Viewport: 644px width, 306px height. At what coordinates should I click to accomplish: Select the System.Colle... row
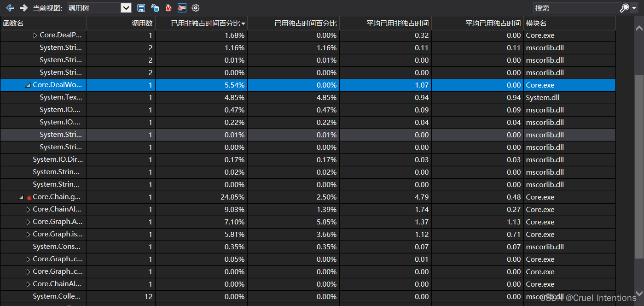(307, 297)
